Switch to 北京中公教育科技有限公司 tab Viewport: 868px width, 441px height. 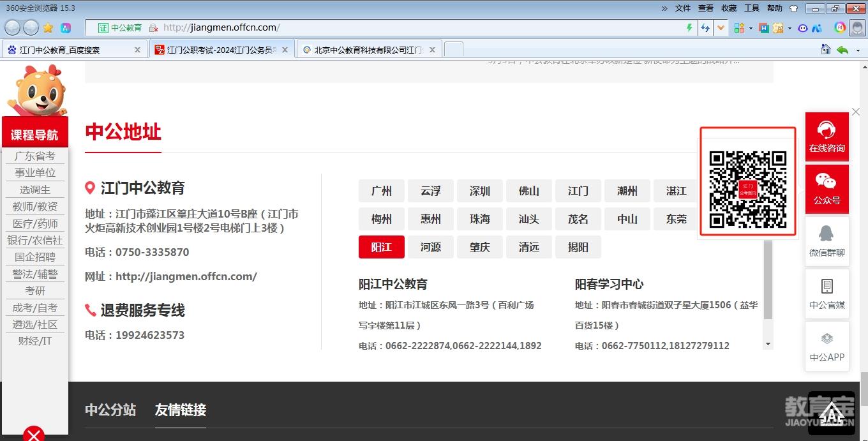click(369, 49)
